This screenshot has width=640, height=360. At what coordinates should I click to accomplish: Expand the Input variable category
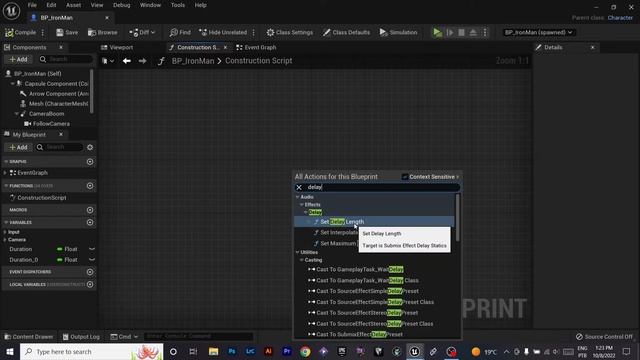tap(5, 232)
